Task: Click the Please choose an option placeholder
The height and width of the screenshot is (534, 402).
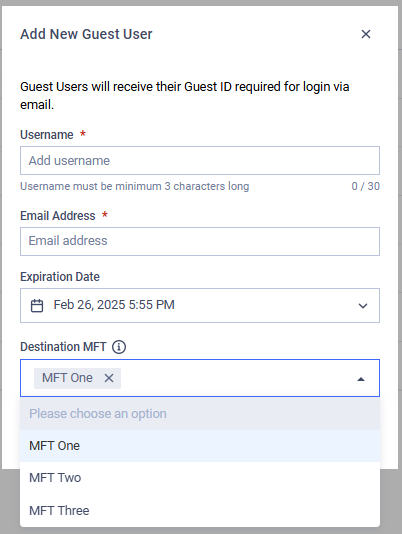Action: (98, 413)
